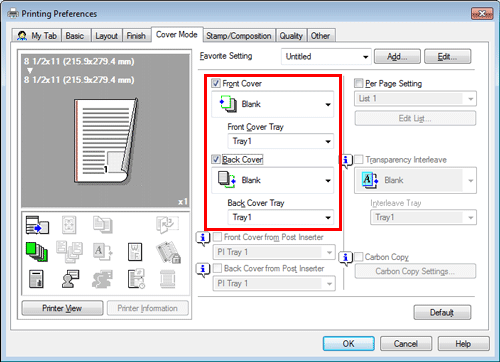
Task: Click the Transparency Interleave info balloon icon
Action: pyautogui.click(x=345, y=161)
